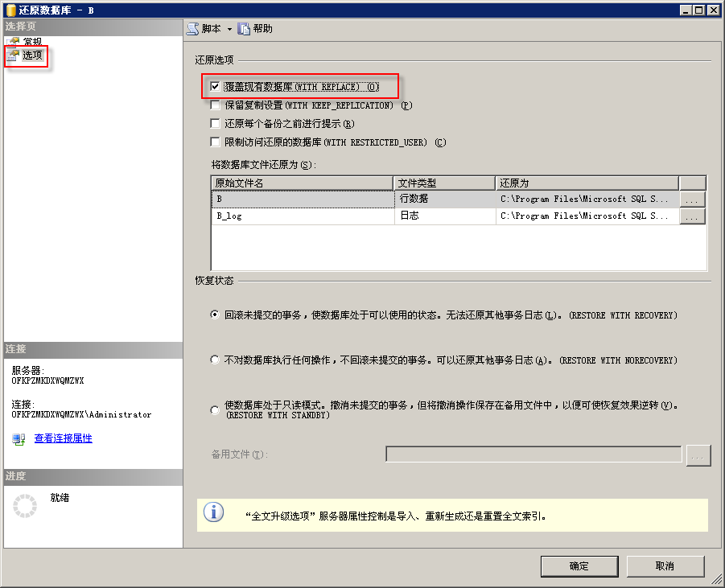Click the restore path cell for B
725x588 pixels.
[587, 199]
